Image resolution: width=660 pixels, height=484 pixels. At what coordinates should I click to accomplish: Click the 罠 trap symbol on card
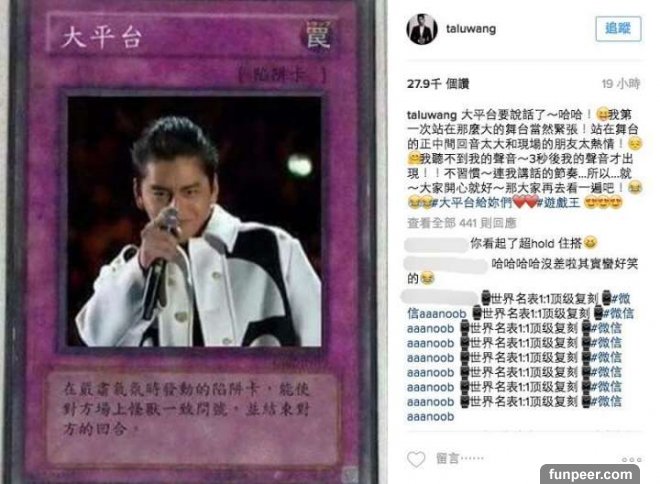[317, 35]
